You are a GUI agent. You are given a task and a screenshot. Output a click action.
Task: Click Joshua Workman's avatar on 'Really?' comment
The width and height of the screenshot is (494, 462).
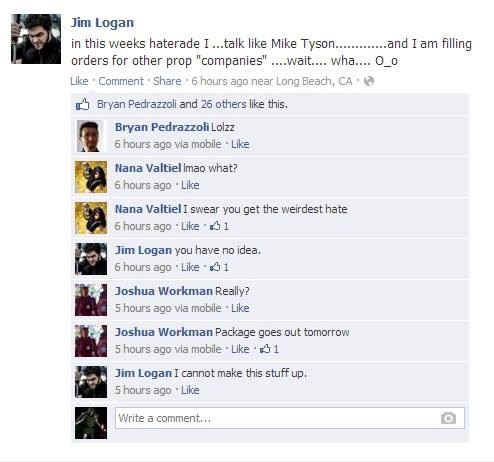[x=91, y=300]
